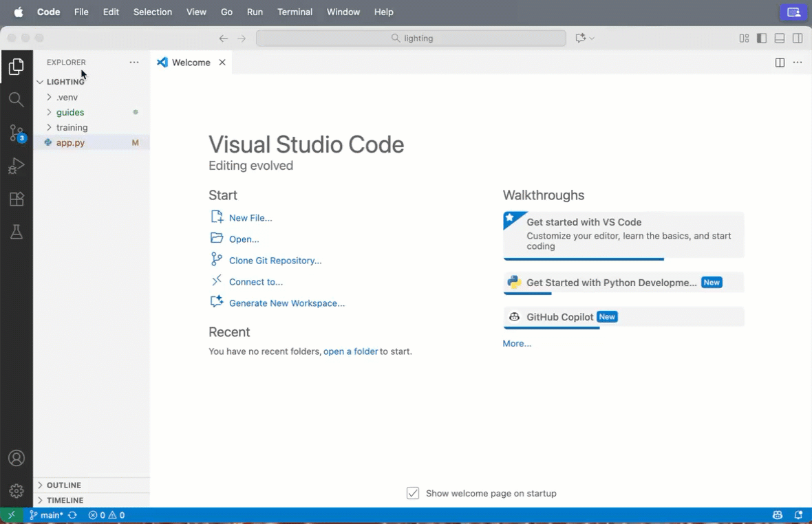The width and height of the screenshot is (812, 524).
Task: Click the Manage gear icon
Action: tap(17, 490)
